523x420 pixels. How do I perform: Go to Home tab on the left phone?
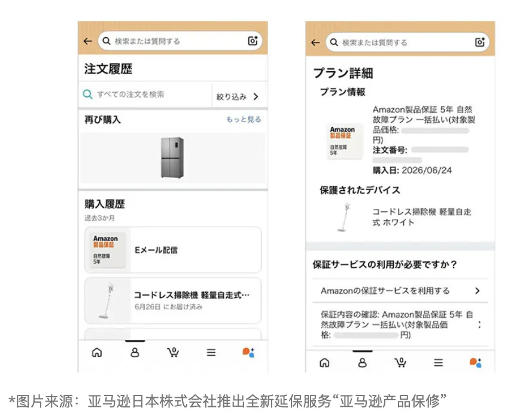(97, 352)
